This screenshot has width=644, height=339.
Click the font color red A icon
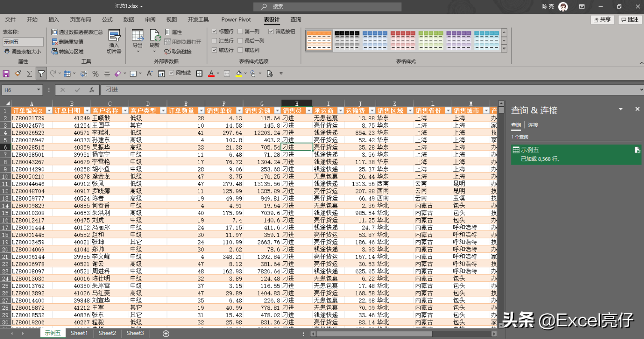coord(211,73)
